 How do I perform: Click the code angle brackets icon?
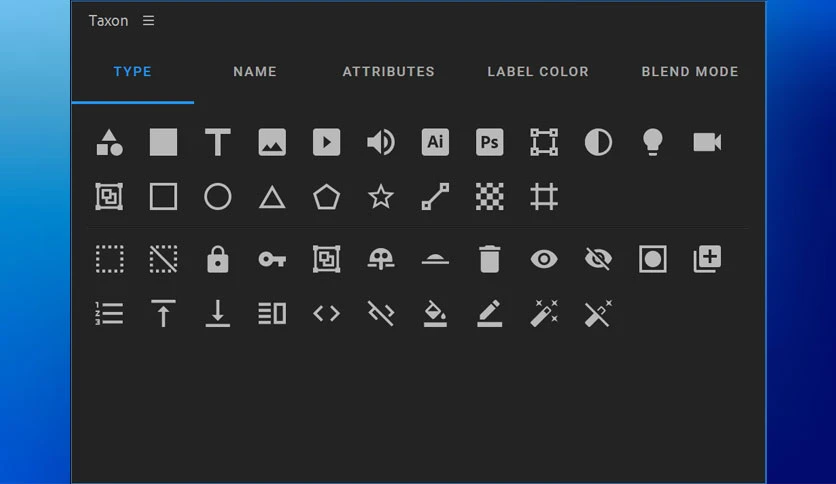pyautogui.click(x=326, y=313)
